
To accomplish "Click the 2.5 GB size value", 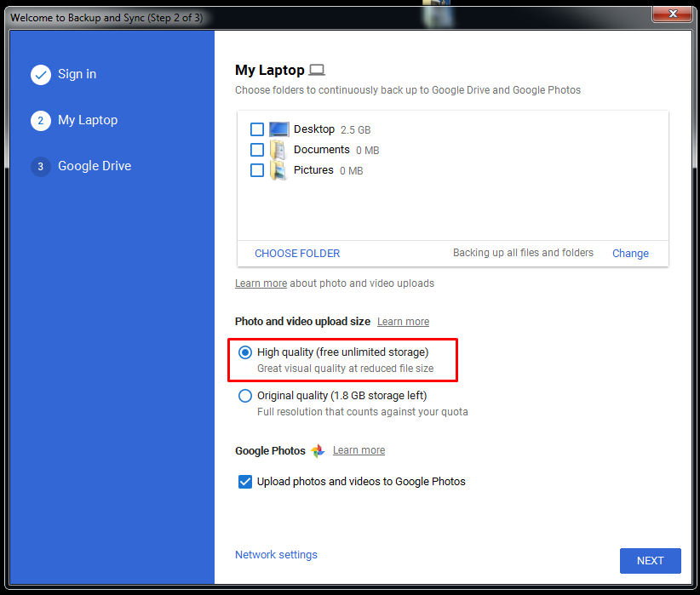I will click(x=356, y=130).
